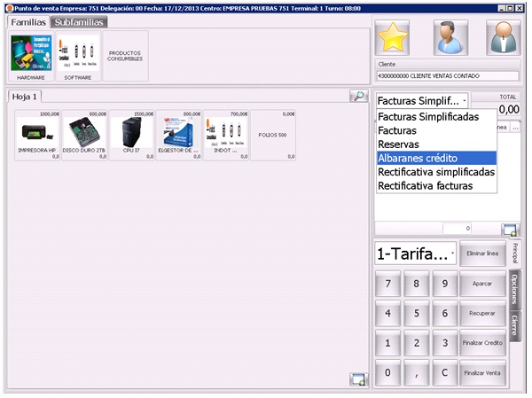Screen dimensions: 532x398
Task: Select the SOFTWARE family icon
Action: (x=78, y=55)
